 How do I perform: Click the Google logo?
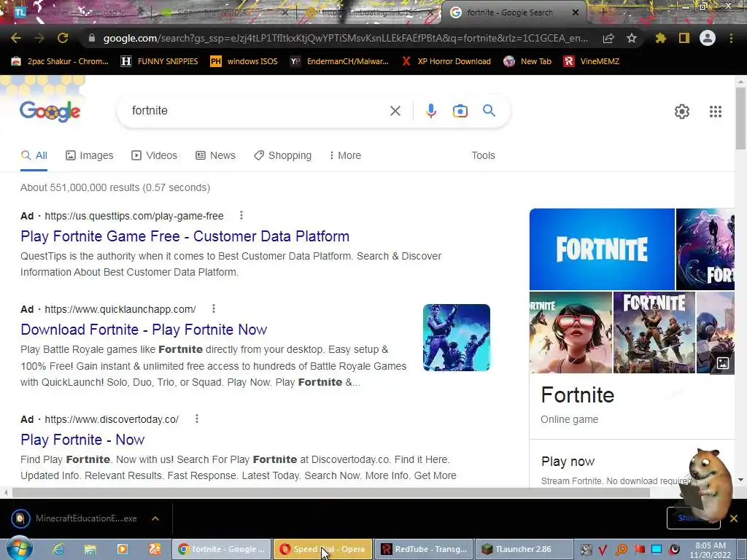pyautogui.click(x=50, y=111)
